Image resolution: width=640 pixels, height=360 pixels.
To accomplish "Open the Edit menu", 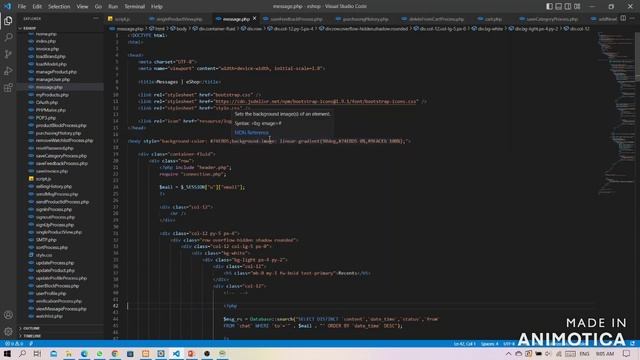I will tap(37, 7).
